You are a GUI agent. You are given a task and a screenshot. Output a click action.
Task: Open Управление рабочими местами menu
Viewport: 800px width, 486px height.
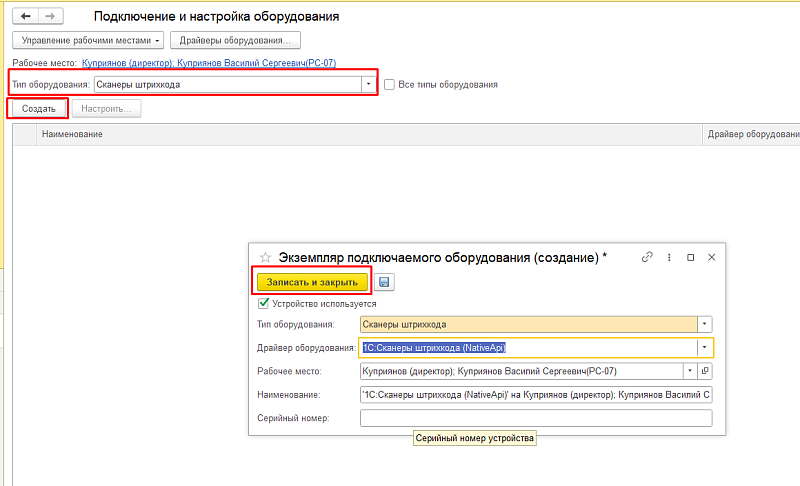click(x=88, y=41)
